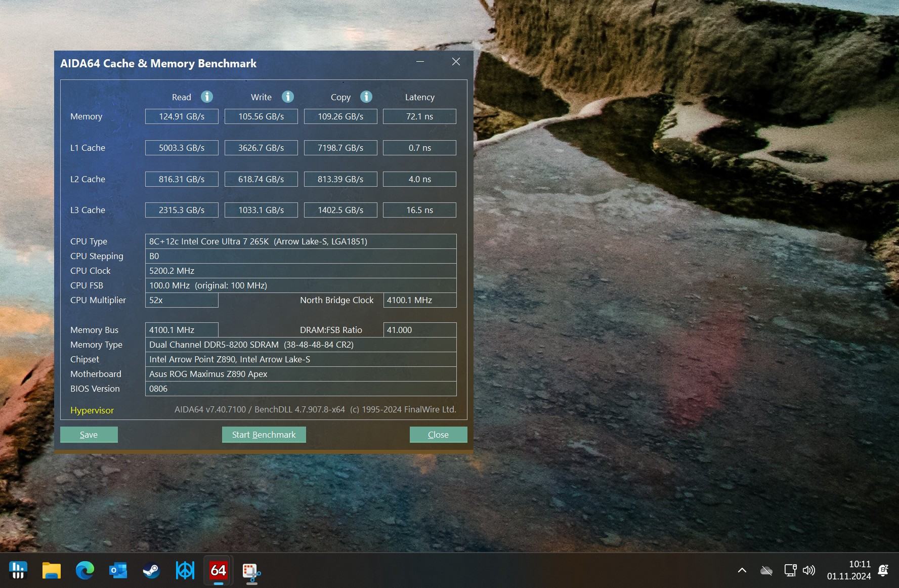
Task: Open Windows Start widgets icon in taskbar
Action: (18, 570)
